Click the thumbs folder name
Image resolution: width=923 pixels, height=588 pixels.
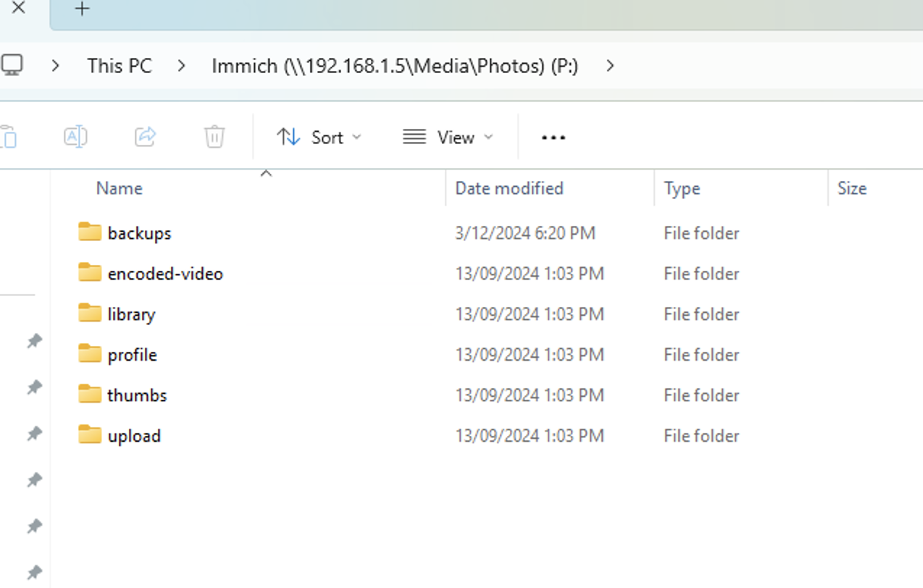click(137, 395)
